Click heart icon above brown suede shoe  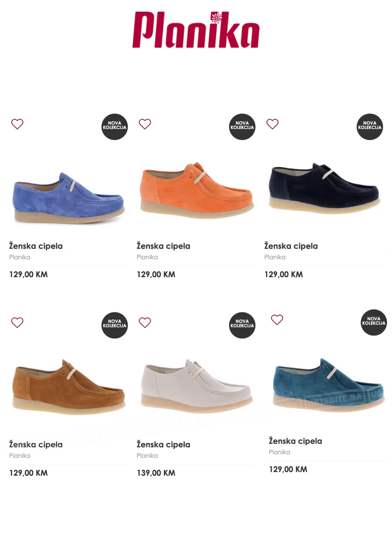pos(17,322)
